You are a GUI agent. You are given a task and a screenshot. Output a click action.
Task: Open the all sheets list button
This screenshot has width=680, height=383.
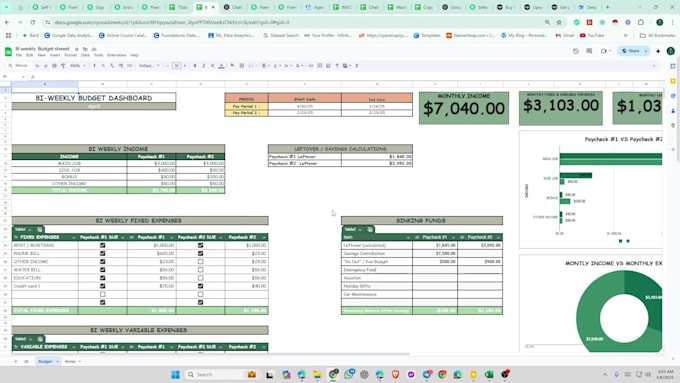[x=26, y=361]
